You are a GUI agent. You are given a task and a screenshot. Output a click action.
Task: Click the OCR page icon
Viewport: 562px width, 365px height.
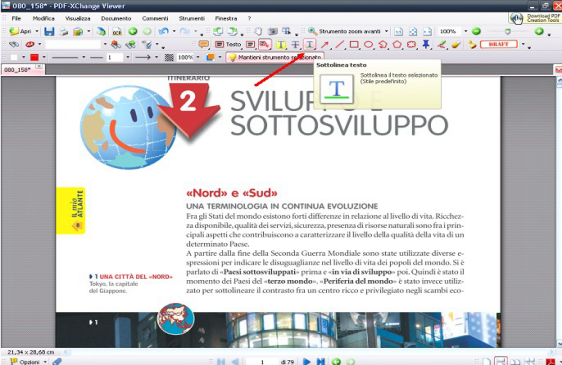pos(117,32)
